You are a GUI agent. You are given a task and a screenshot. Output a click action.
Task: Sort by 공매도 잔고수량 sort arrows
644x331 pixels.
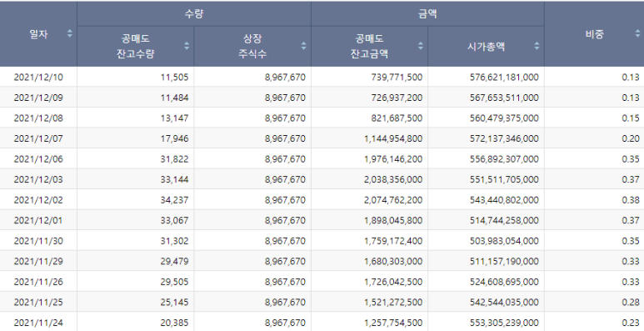(187, 46)
